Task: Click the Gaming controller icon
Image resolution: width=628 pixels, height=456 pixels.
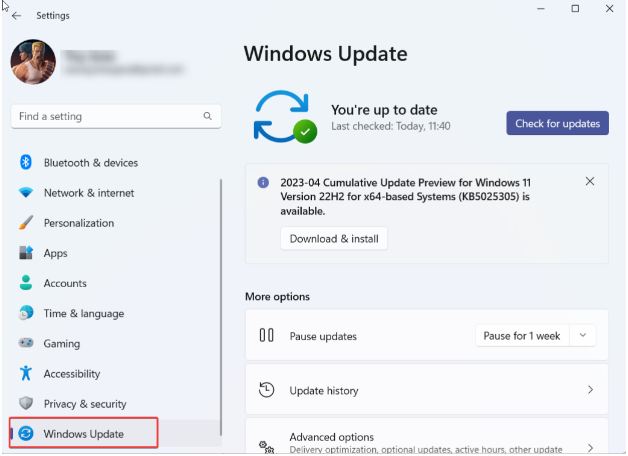Action: point(26,343)
